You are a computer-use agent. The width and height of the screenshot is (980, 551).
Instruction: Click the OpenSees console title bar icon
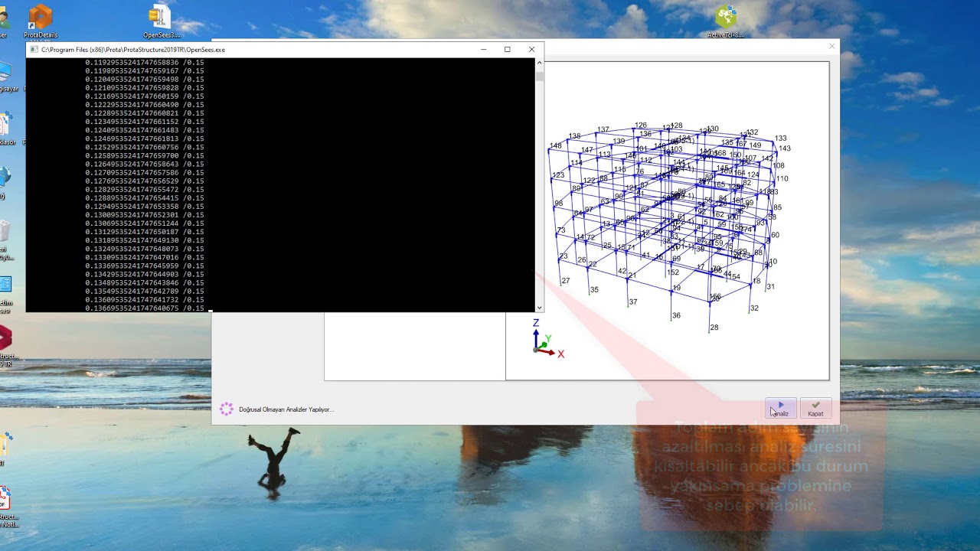(x=34, y=50)
